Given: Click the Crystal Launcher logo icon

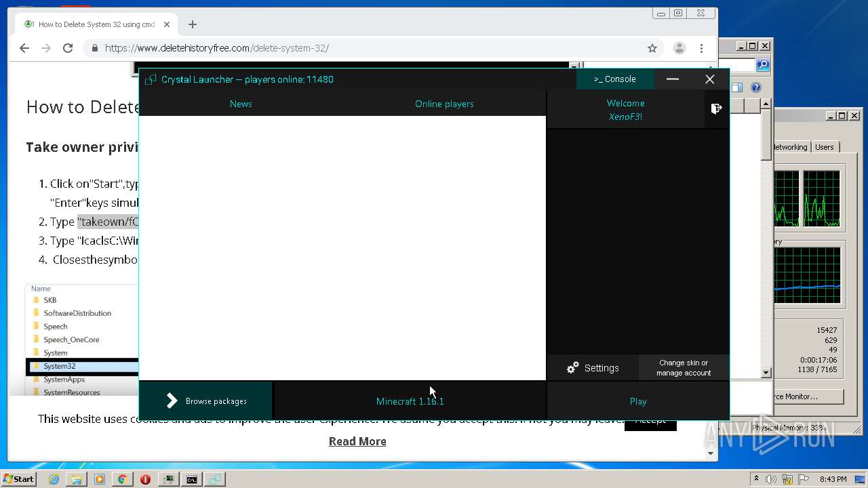Looking at the screenshot, I should pyautogui.click(x=151, y=79).
